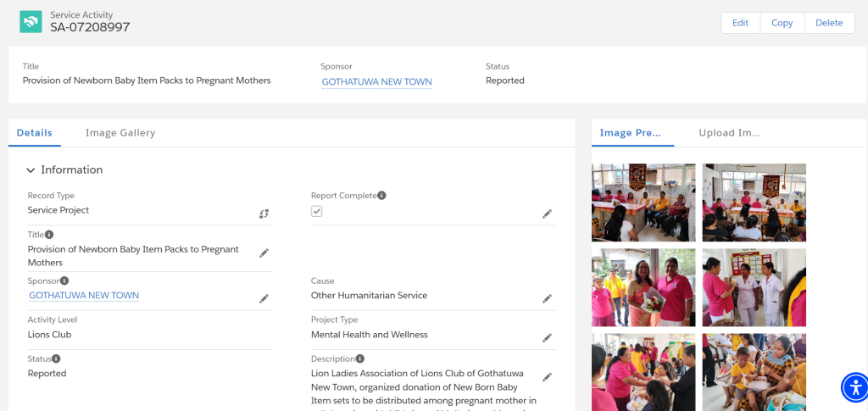This screenshot has width=868, height=411.
Task: Click 'Mental Health and Wellness' value
Action: [370, 335]
